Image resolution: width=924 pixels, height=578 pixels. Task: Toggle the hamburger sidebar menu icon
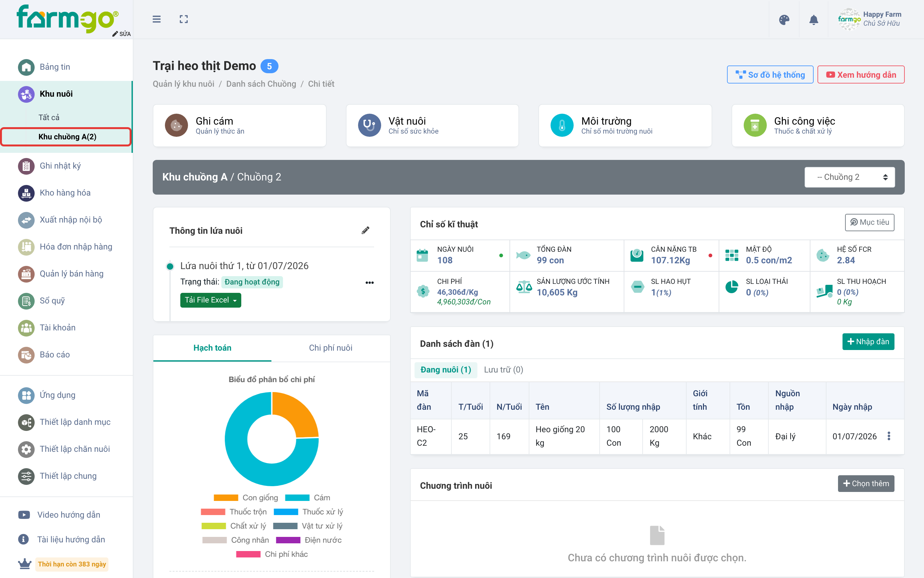157,19
